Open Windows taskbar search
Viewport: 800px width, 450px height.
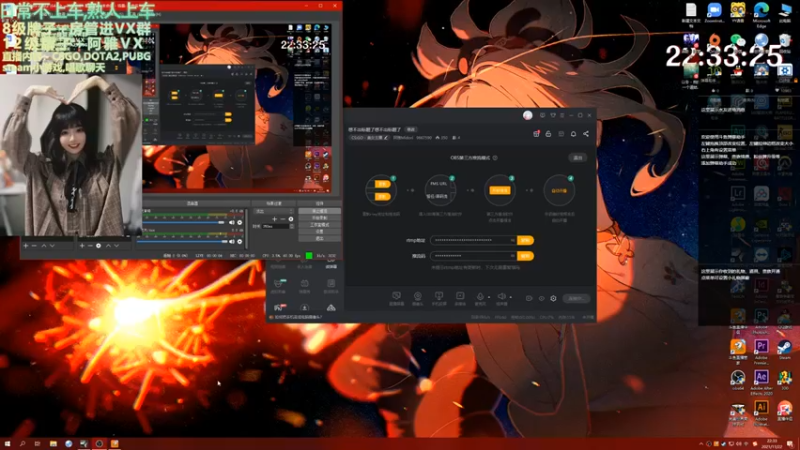(x=22, y=444)
